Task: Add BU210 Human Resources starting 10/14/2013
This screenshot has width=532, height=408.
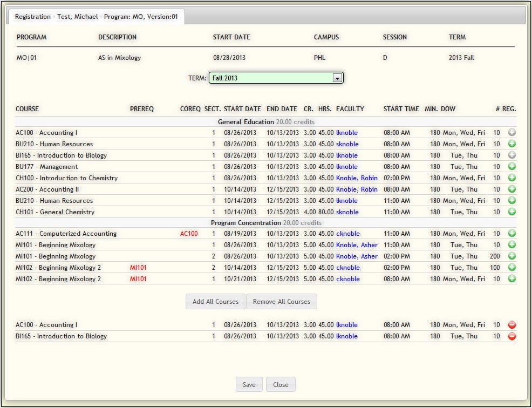Action: [x=512, y=200]
